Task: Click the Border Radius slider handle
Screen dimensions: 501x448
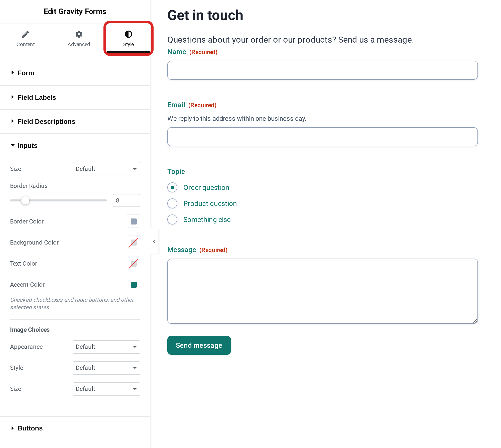Action: point(25,200)
